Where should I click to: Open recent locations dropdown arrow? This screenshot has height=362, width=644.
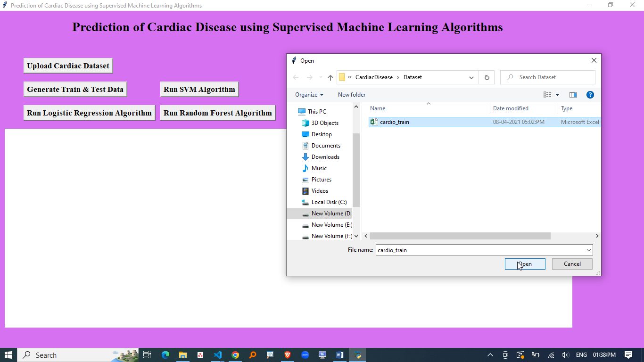click(321, 77)
